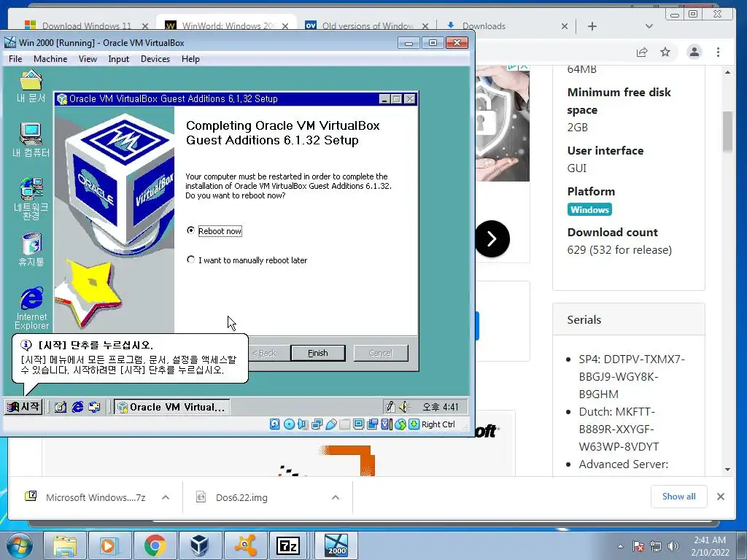Viewport: 747px width, 560px height.
Task: Click the virtualization features (V) indicator
Action: (387, 424)
